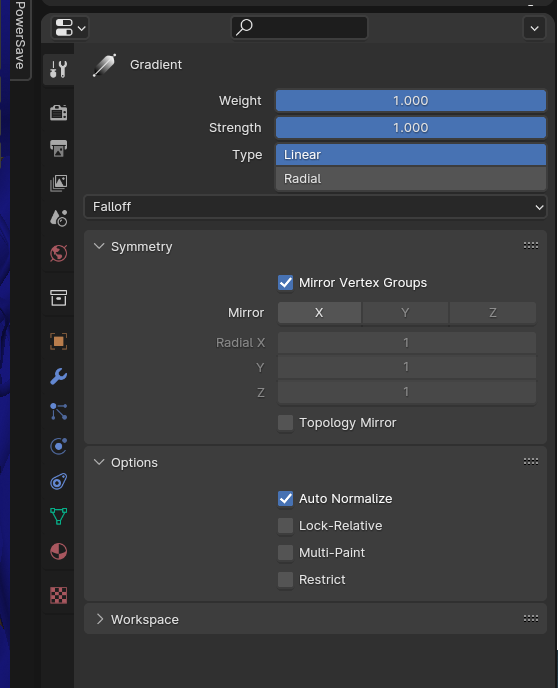Enable the Topology Mirror checkbox
The height and width of the screenshot is (688, 558).
286,423
